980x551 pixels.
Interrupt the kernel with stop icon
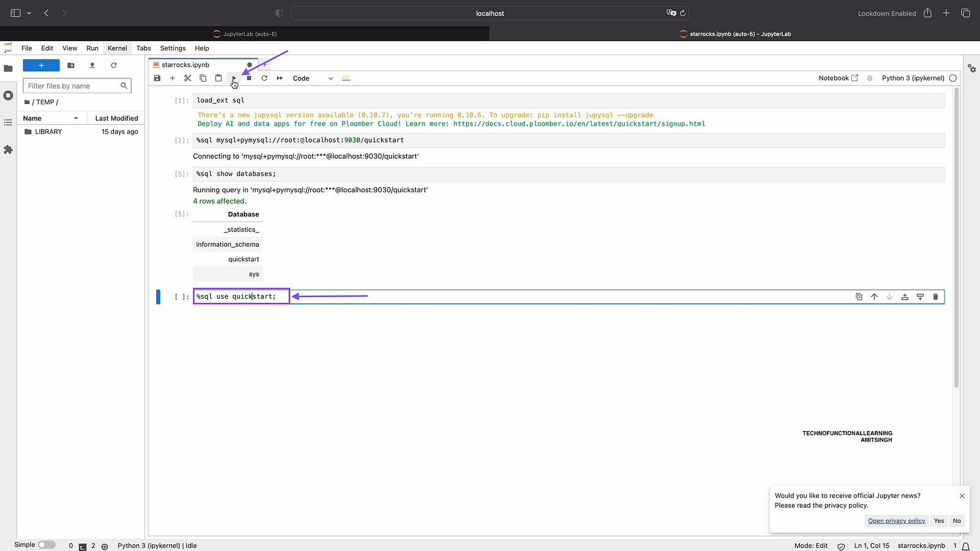[249, 78]
